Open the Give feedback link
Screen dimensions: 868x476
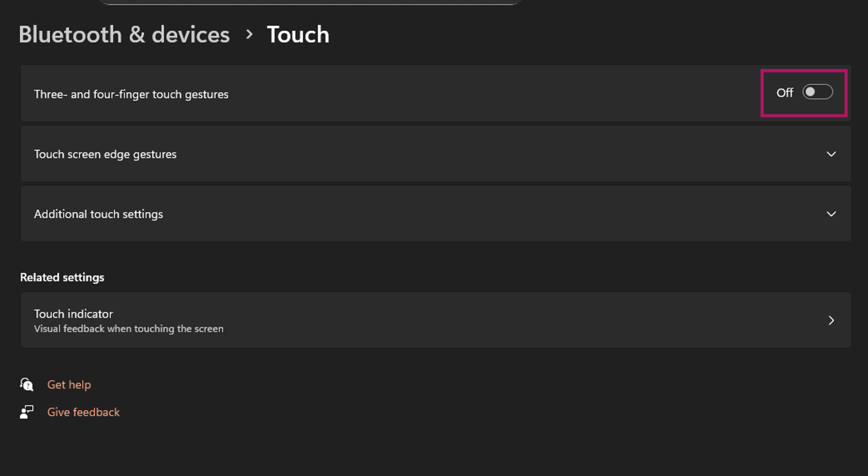pyautogui.click(x=83, y=412)
